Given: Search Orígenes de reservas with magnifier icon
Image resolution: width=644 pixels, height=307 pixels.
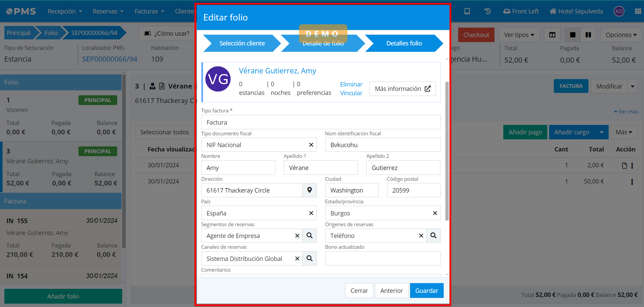Looking at the screenshot, I should pos(433,236).
